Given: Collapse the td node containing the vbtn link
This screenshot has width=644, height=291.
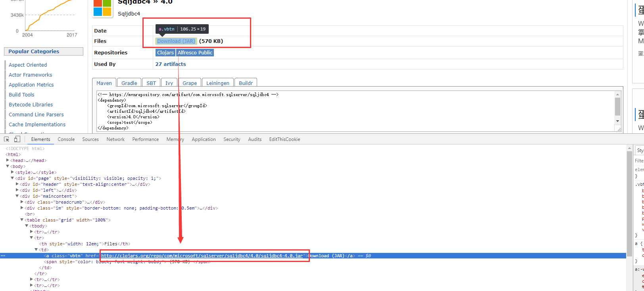Looking at the screenshot, I should [x=36, y=250].
